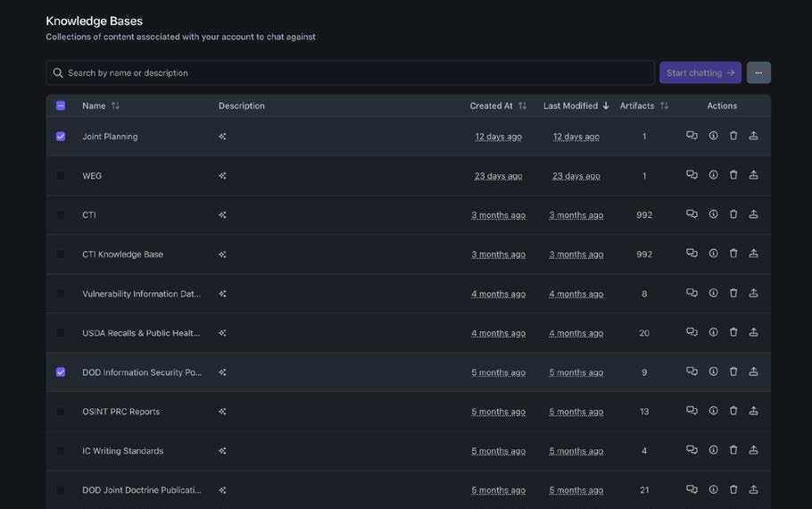
Task: Click Start chatting button
Action: click(700, 72)
